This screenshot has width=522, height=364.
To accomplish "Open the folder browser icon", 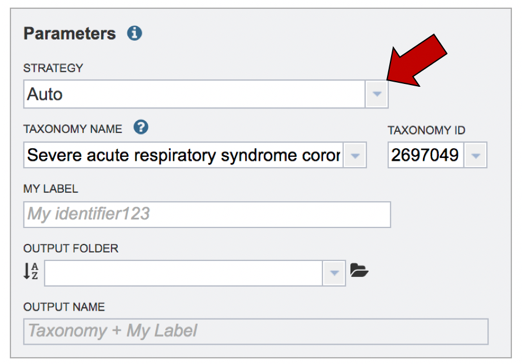I will pos(359,271).
